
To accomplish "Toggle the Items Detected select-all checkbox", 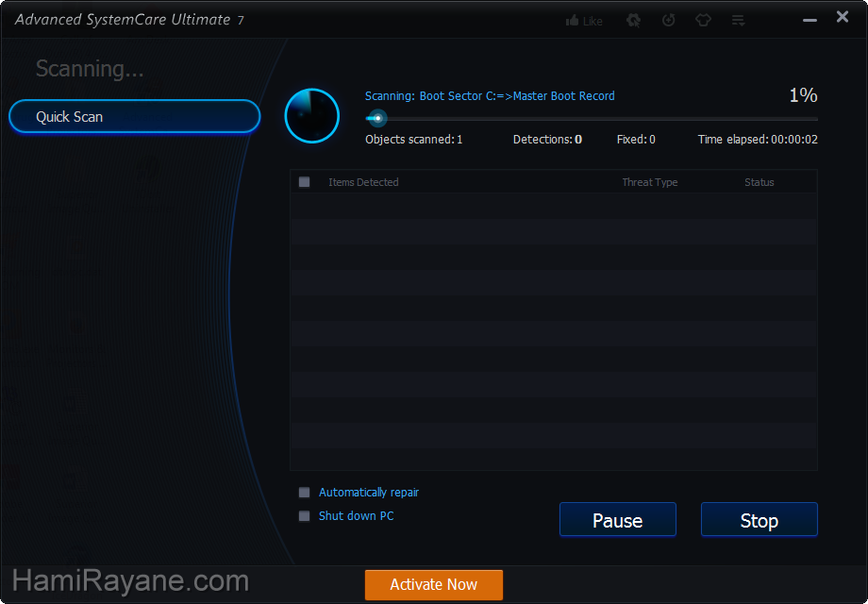I will click(x=305, y=182).
